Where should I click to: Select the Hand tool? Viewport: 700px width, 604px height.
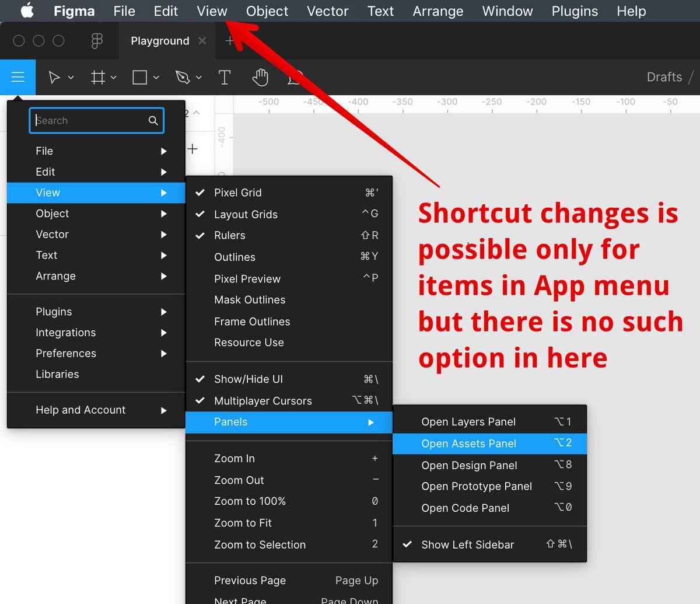click(x=260, y=77)
